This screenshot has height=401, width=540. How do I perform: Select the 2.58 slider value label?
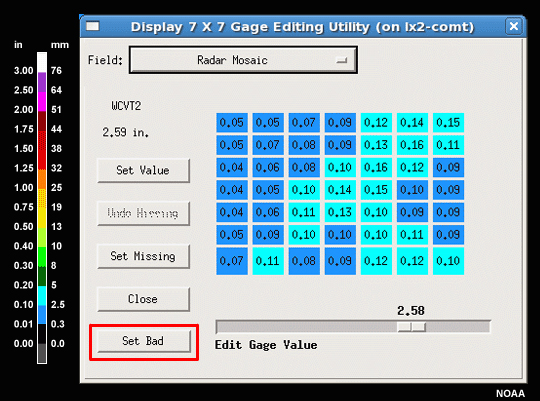411,311
